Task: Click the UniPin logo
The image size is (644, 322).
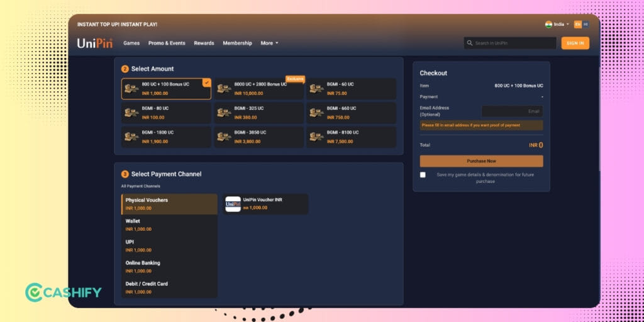Action: [x=95, y=43]
